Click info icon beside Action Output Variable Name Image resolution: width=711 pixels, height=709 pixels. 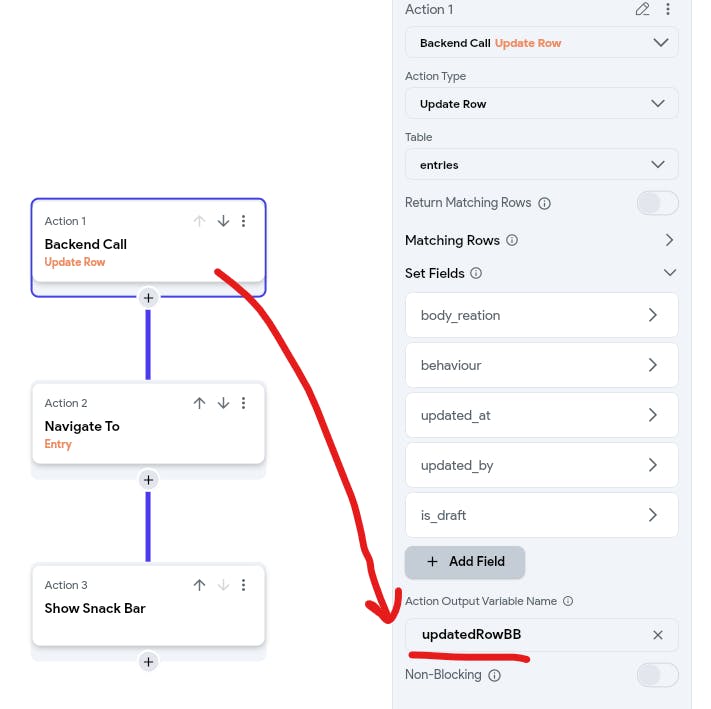click(x=568, y=601)
